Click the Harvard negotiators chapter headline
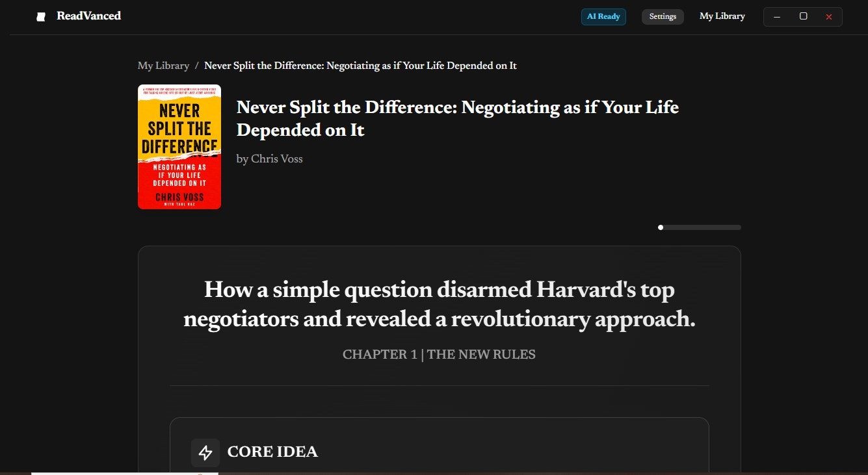 440,304
